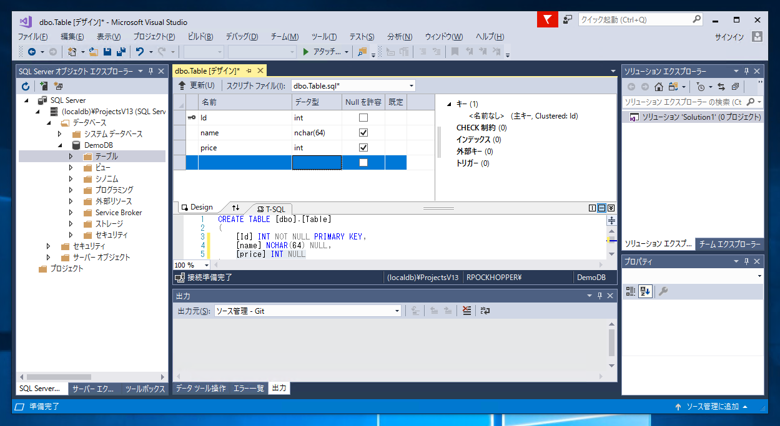780x426 pixels.
Task: Switch to the T-SQL tab
Action: pos(272,209)
